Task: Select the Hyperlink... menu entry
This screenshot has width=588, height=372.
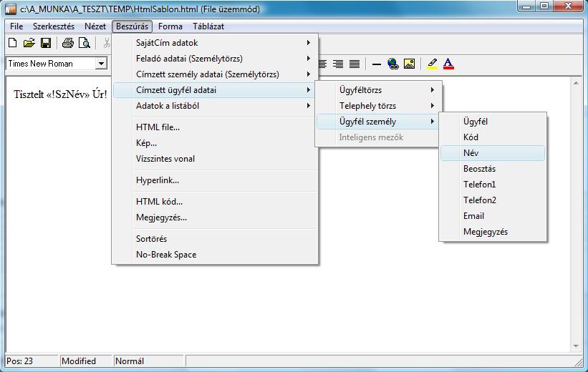Action: coord(215,180)
